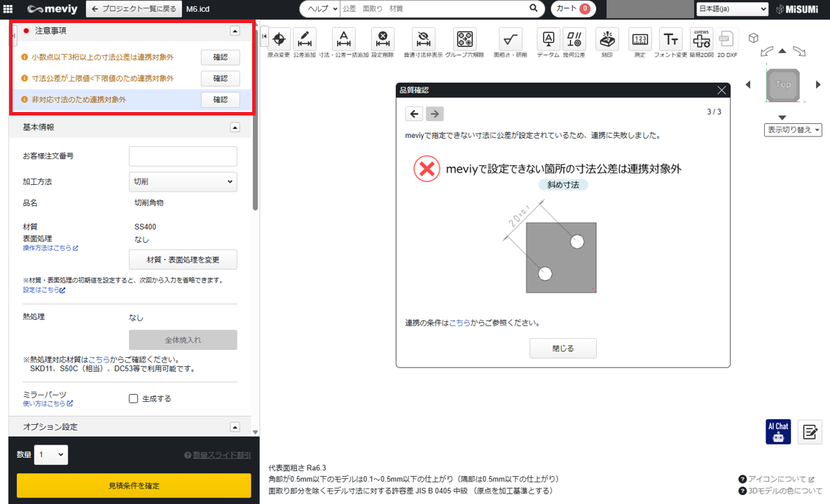
Task: Click 確認 next to the first warning
Action: [221, 57]
